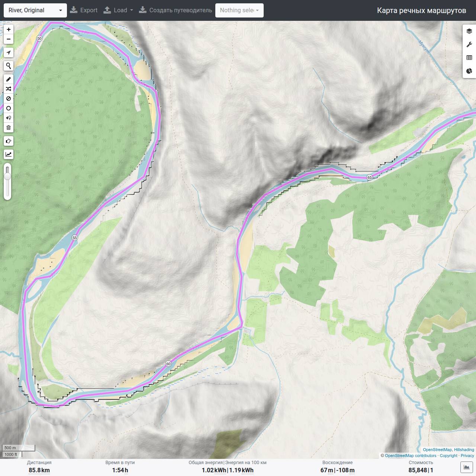
Task: Click the zoom in plus button
Action: click(9, 29)
